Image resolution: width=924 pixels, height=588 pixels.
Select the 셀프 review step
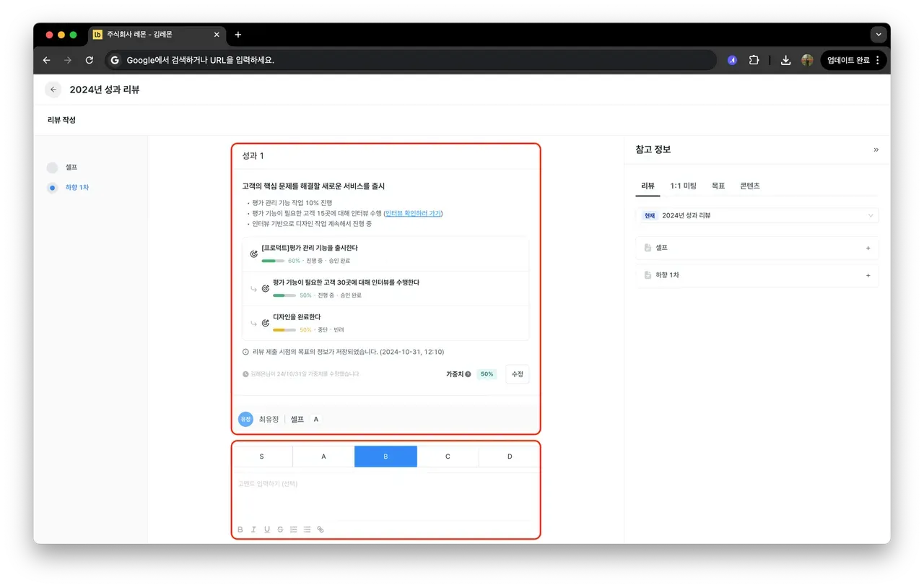pyautogui.click(x=71, y=168)
